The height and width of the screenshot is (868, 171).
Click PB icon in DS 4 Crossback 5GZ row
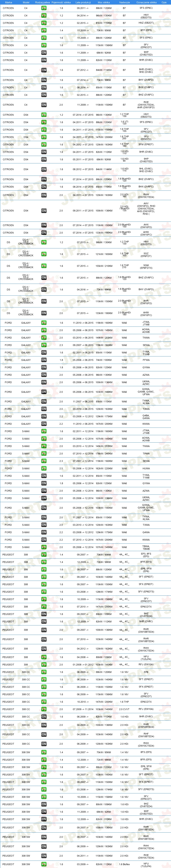[44, 254]
